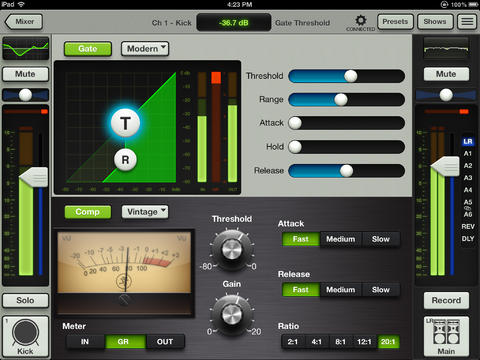The width and height of the screenshot is (480, 360).
Task: Open the Presets menu
Action: [395, 22]
